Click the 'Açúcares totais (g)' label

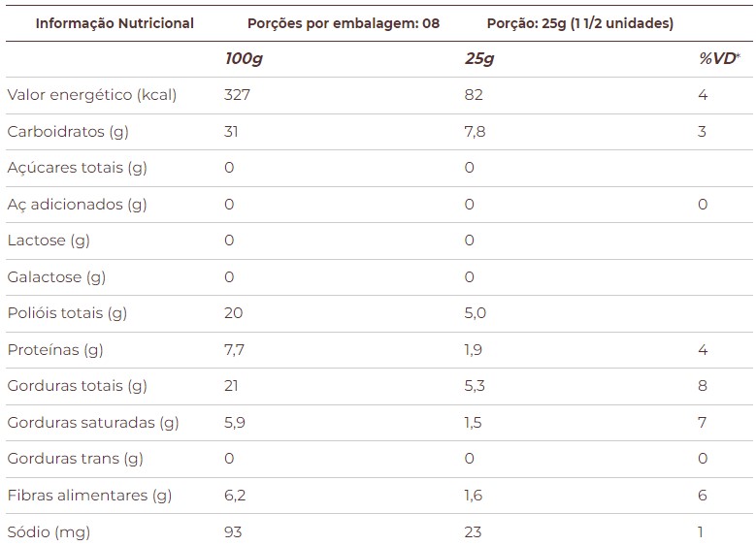(77, 168)
